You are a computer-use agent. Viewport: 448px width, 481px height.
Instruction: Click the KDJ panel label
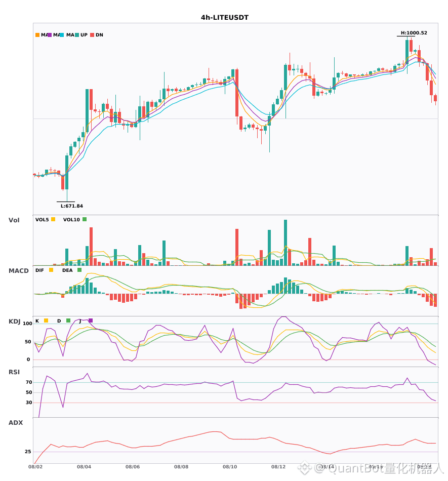click(14, 322)
